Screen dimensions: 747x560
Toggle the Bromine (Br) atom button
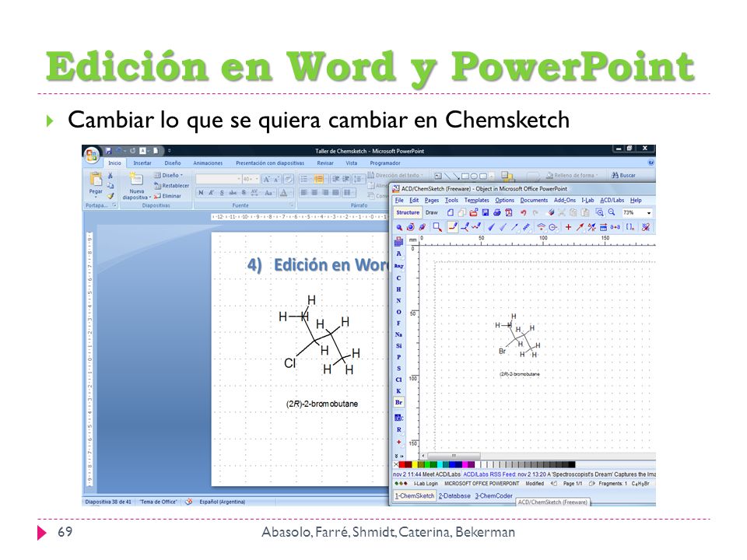coord(398,402)
